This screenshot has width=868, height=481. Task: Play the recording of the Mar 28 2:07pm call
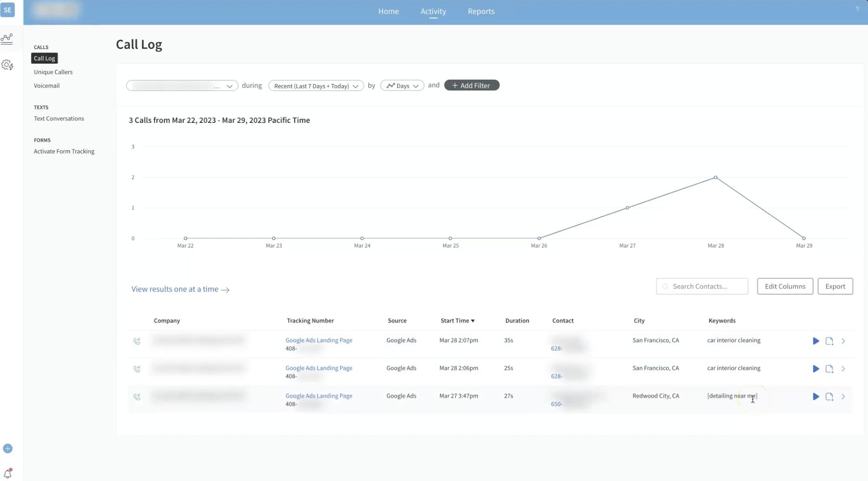pyautogui.click(x=816, y=341)
